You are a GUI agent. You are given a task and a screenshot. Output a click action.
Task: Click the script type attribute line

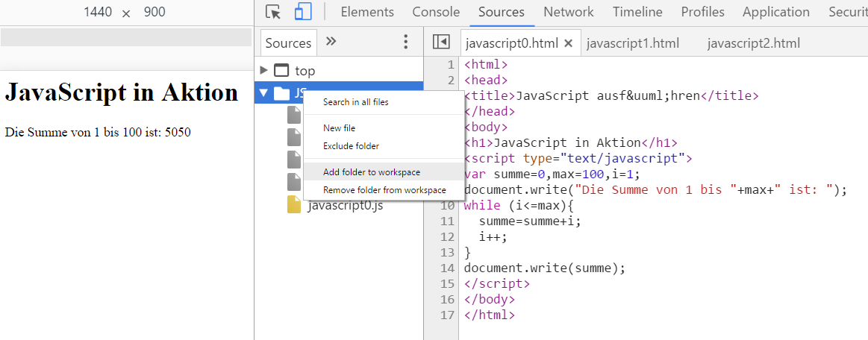point(578,159)
